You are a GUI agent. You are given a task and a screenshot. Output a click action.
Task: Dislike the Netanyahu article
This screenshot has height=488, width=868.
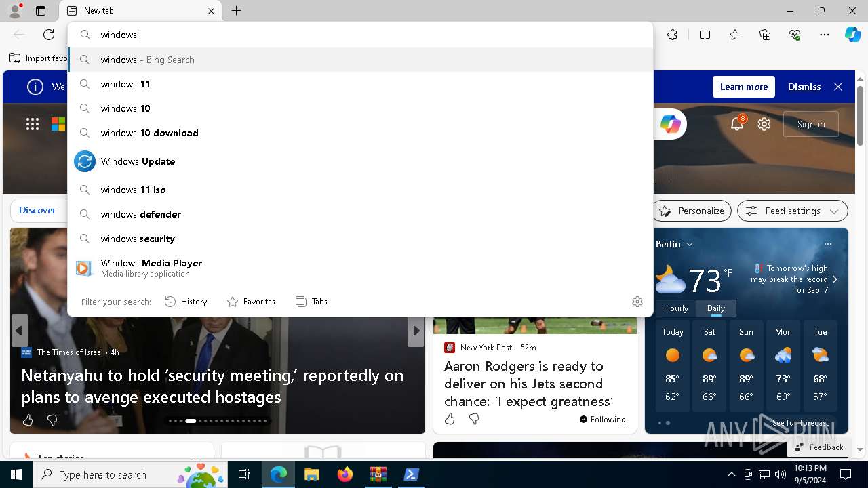[x=52, y=420]
